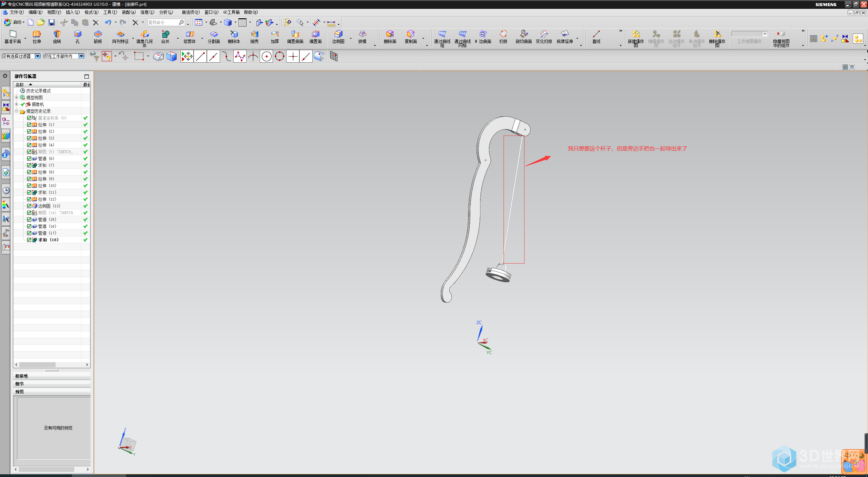Screen dimensions: 868x477
Task: Click the navigator horizontal scrollbar thumb
Action: 37,365
